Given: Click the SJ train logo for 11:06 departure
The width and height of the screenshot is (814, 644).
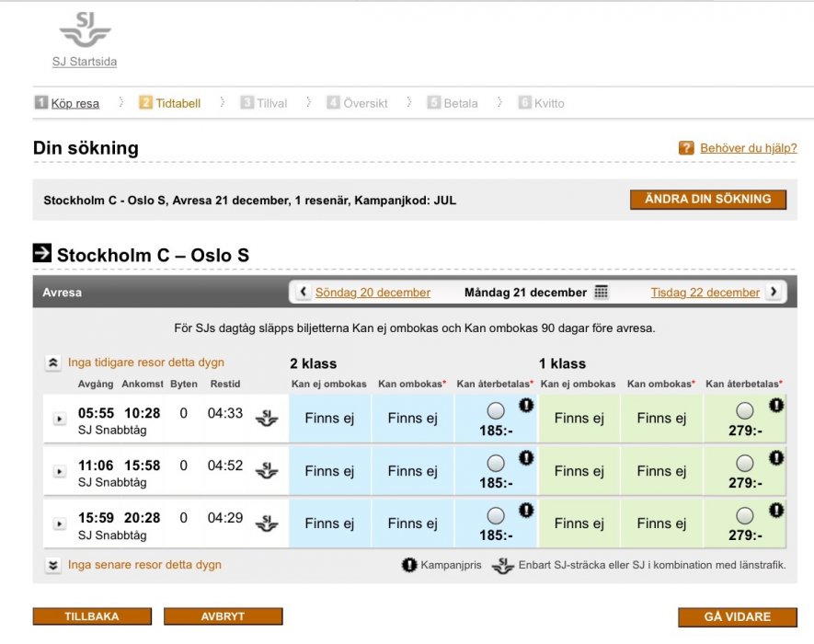Looking at the screenshot, I should coord(266,471).
